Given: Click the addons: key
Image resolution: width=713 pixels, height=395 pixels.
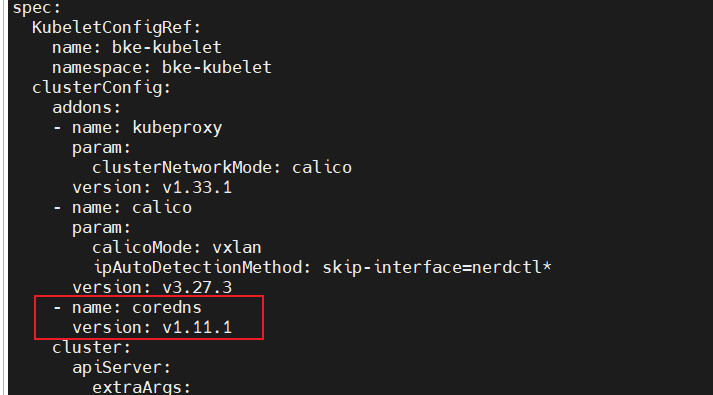Looking at the screenshot, I should pyautogui.click(x=86, y=108).
